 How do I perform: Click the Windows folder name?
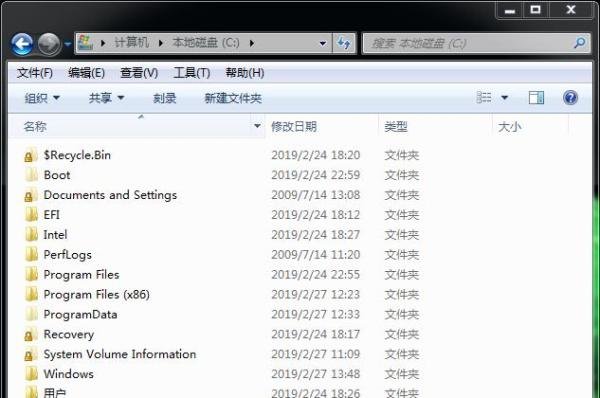coord(68,374)
